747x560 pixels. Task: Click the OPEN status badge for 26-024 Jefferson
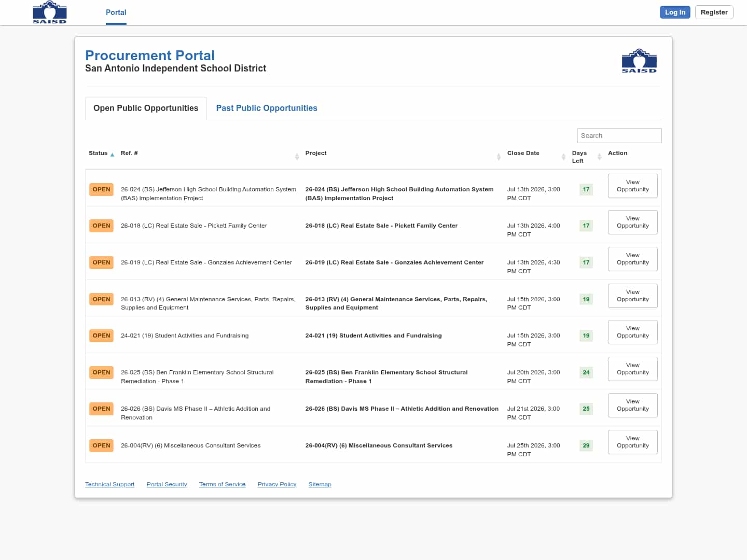point(101,189)
